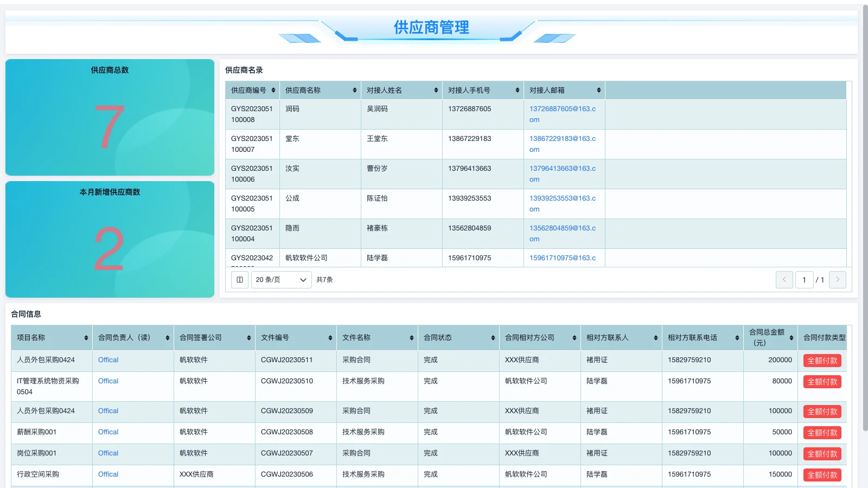Open email link 13562804859@163.com
Screen dimensions: 868x488
(x=563, y=234)
